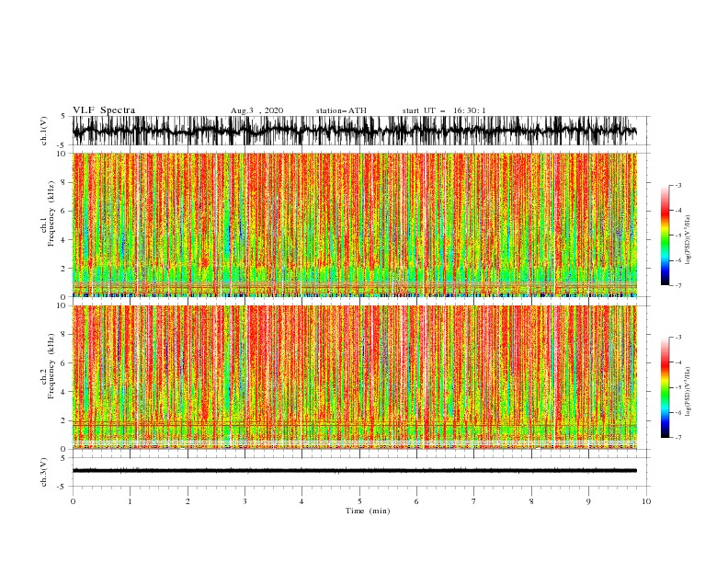The height and width of the screenshot is (563, 728).
Task: Click the "6" tick on ch.2 frequency axis
Action: (x=63, y=363)
